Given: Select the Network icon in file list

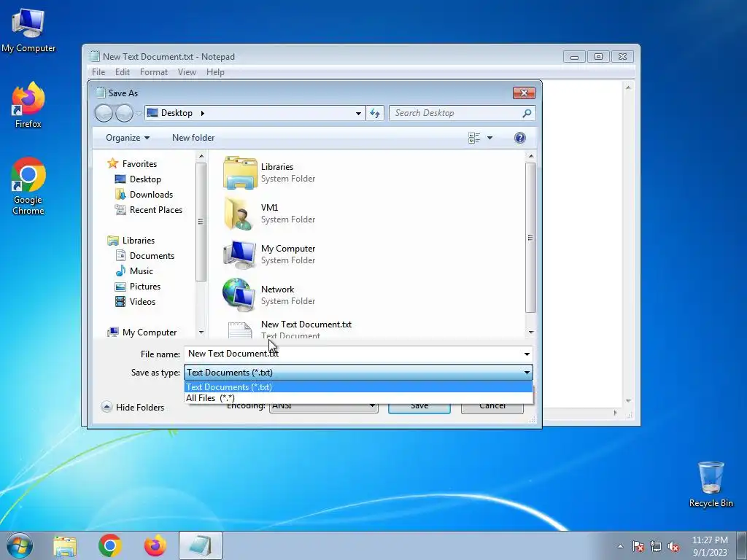Looking at the screenshot, I should click(x=240, y=295).
